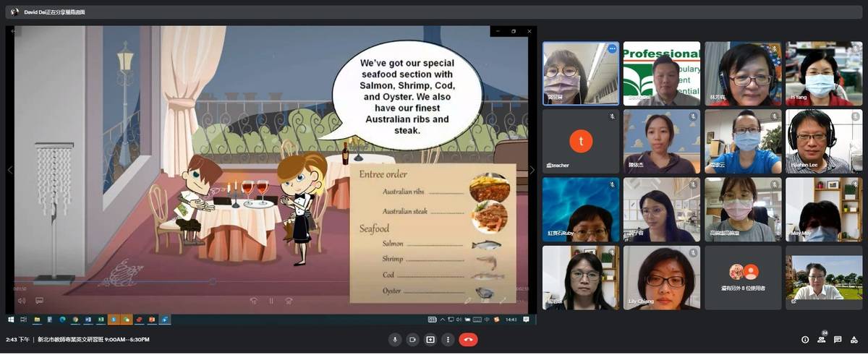The height and width of the screenshot is (355, 868).
Task: Pause the shared slideshow playback
Action: [x=271, y=301]
